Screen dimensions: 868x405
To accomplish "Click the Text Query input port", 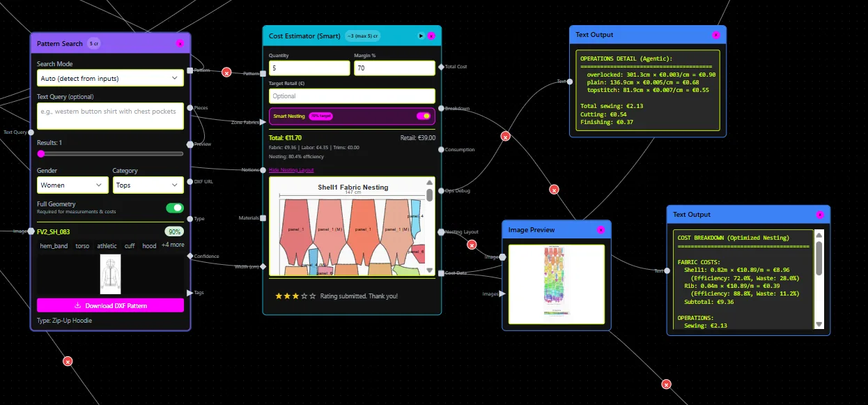I will tap(31, 132).
